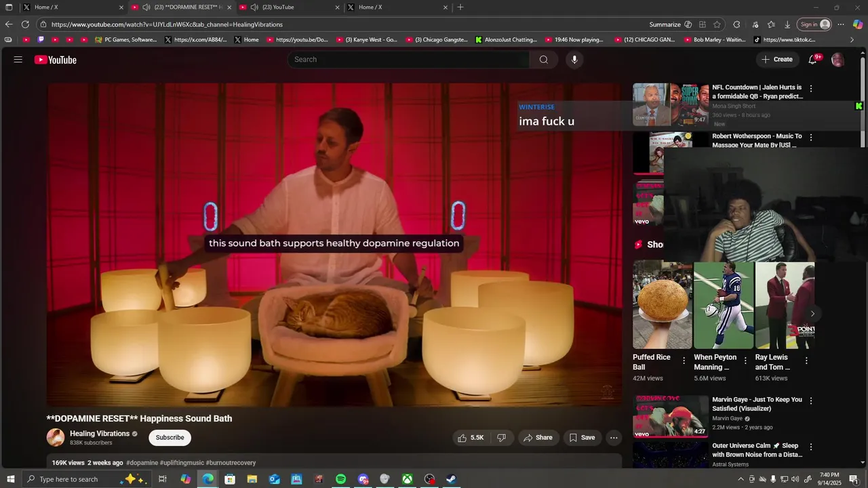This screenshot has width=868, height=488.
Task: Go to YouTube home via the logo
Action: (56, 60)
